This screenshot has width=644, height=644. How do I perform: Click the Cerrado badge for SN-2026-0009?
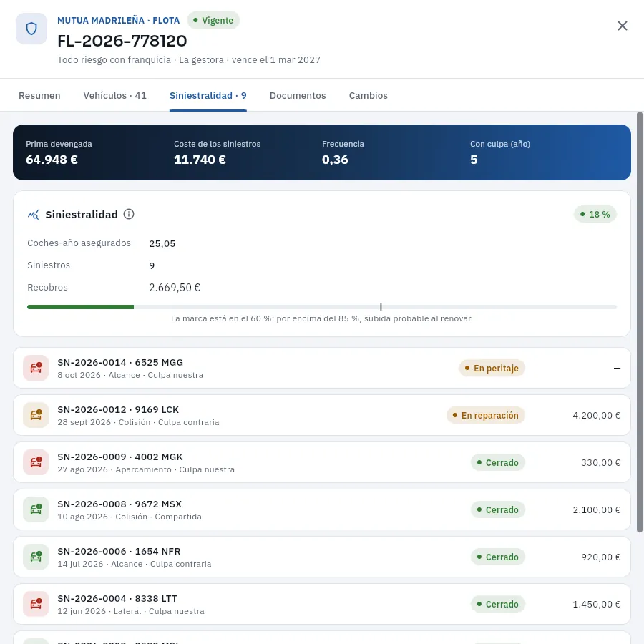click(x=498, y=462)
